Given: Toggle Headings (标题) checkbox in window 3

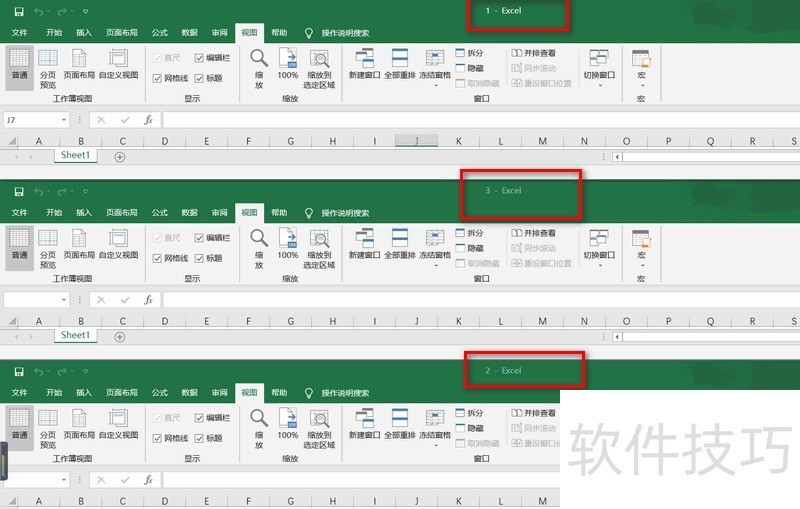Looking at the screenshot, I should [x=199, y=259].
